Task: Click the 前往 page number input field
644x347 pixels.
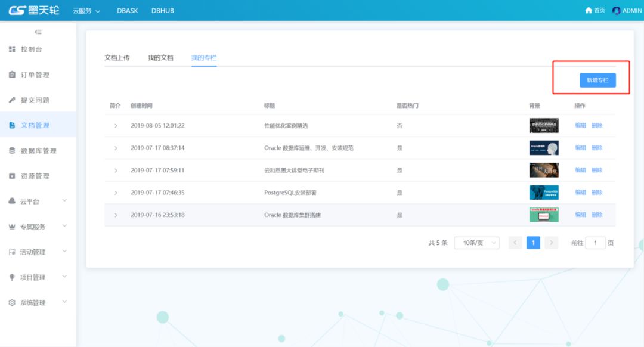Action: (x=595, y=243)
